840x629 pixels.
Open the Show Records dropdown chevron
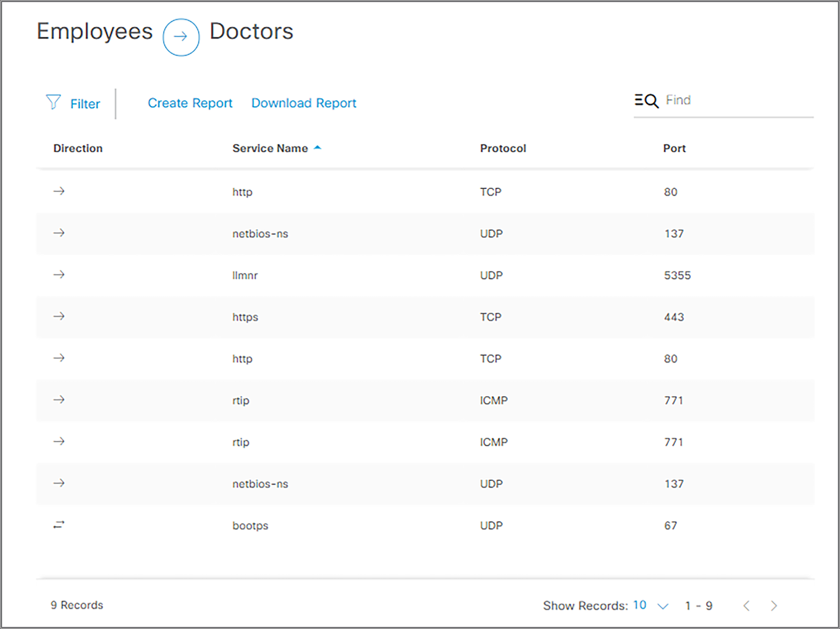click(663, 606)
